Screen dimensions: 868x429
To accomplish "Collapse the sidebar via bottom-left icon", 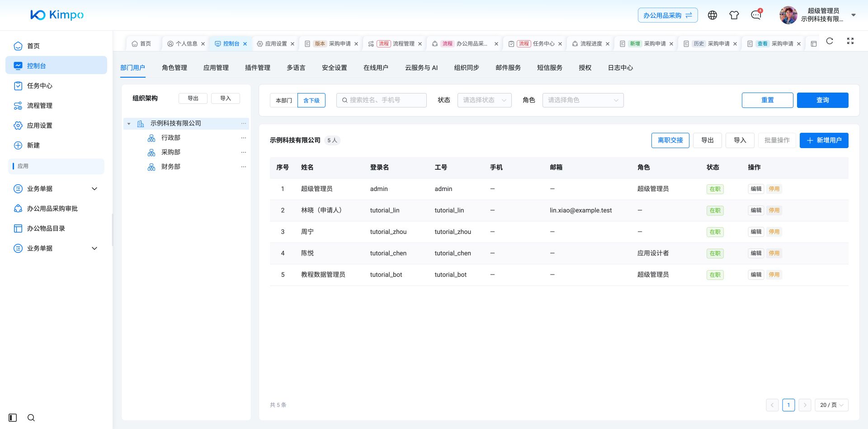I will click(13, 418).
